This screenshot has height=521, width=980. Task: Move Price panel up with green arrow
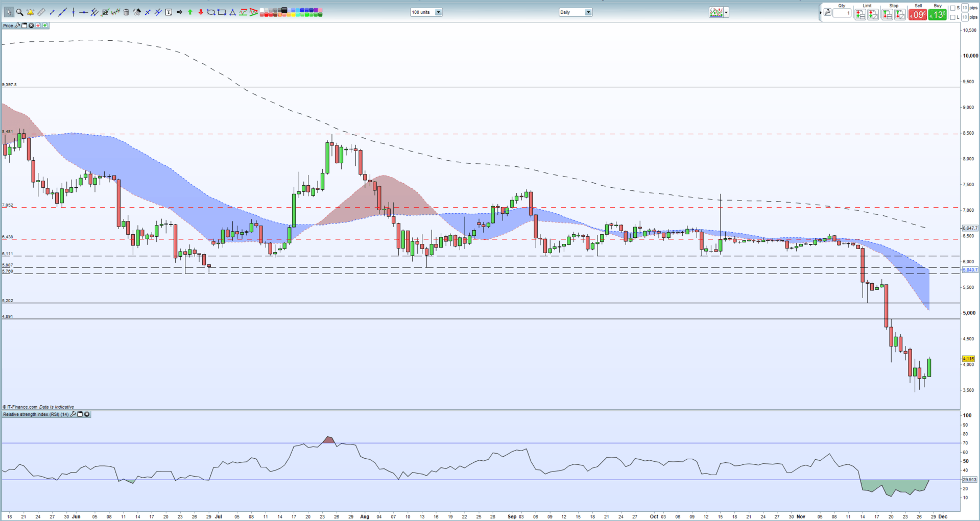45,26
